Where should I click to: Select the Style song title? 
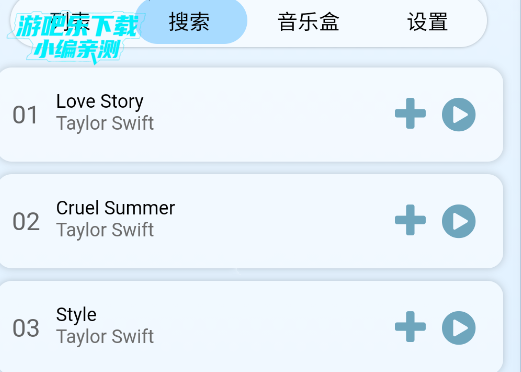(x=76, y=315)
